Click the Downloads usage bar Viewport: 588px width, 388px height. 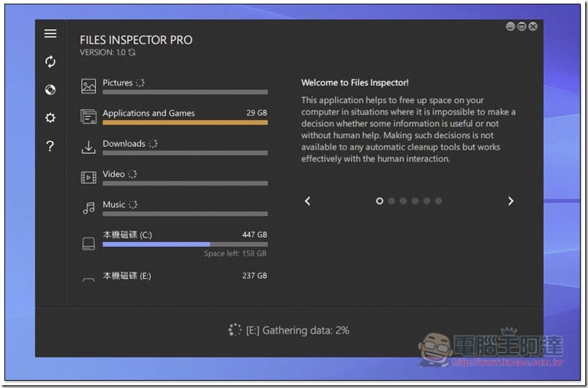(x=185, y=153)
